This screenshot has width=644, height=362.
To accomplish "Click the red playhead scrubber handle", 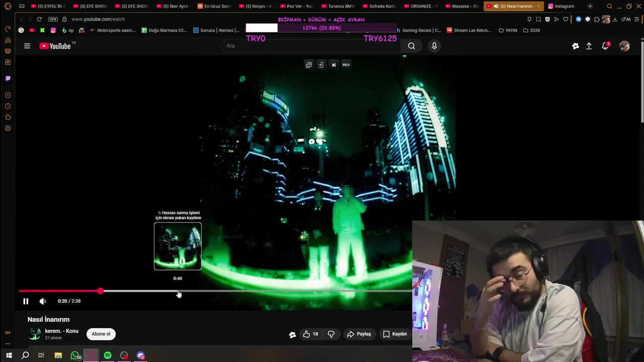I will [101, 291].
